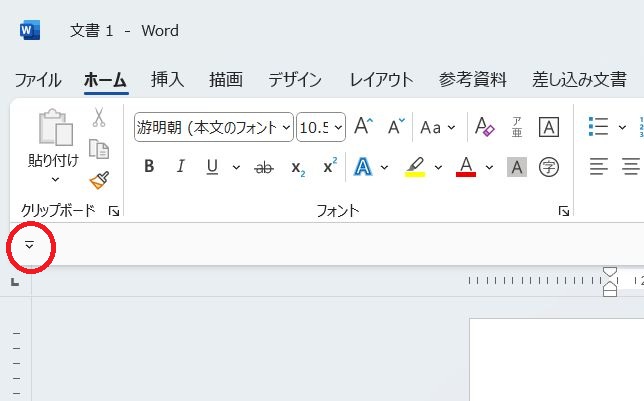Open the 差し込み文書 tab
The width and height of the screenshot is (644, 401).
(579, 80)
